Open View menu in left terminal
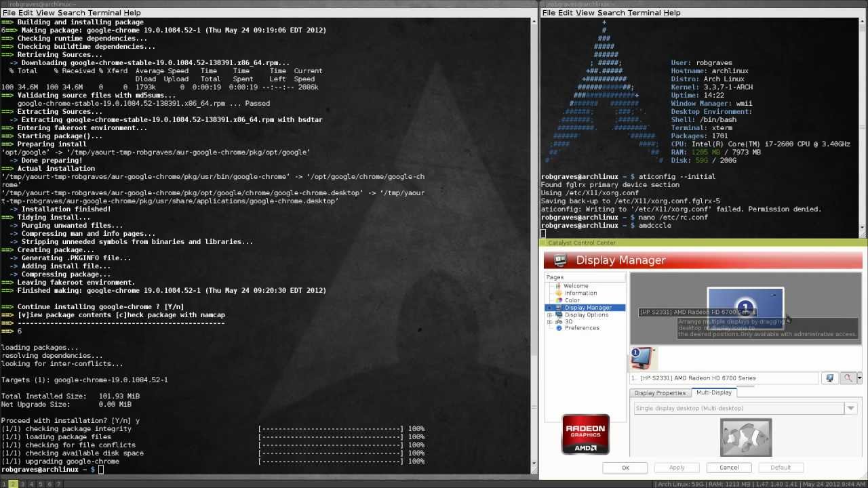 45,13
